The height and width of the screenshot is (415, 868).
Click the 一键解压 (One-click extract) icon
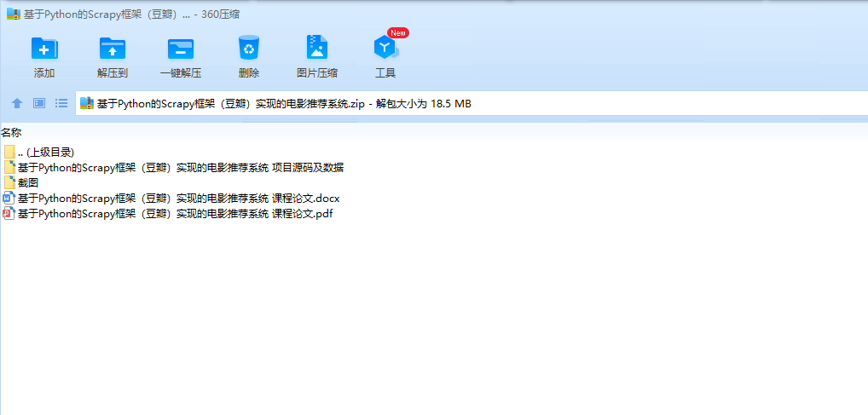click(x=181, y=49)
